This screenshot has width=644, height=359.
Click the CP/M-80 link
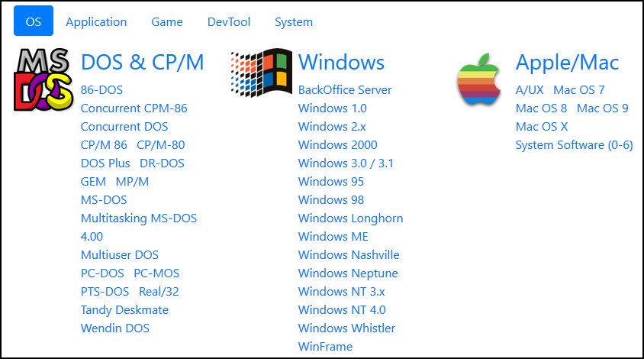(x=160, y=145)
